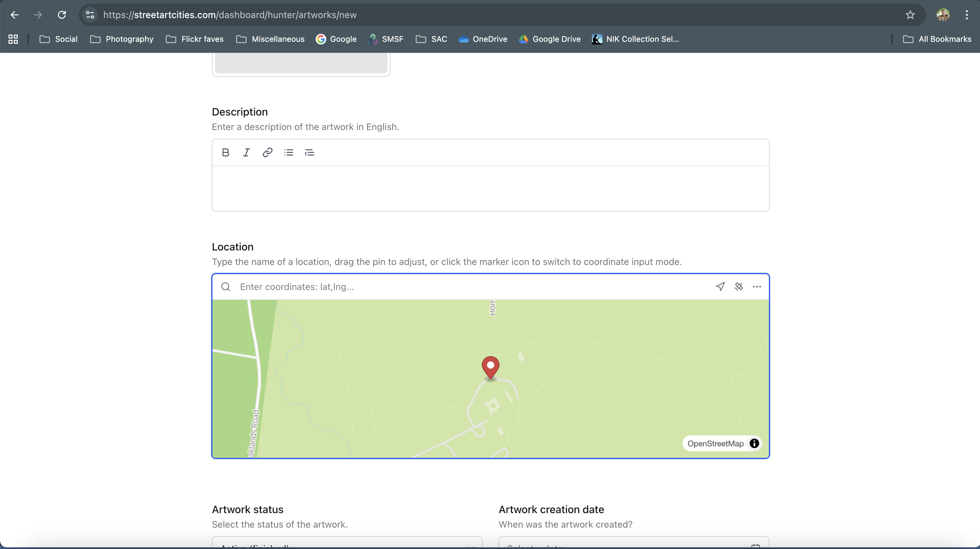The width and height of the screenshot is (980, 549).
Task: Open site information icon in address bar
Action: (90, 15)
